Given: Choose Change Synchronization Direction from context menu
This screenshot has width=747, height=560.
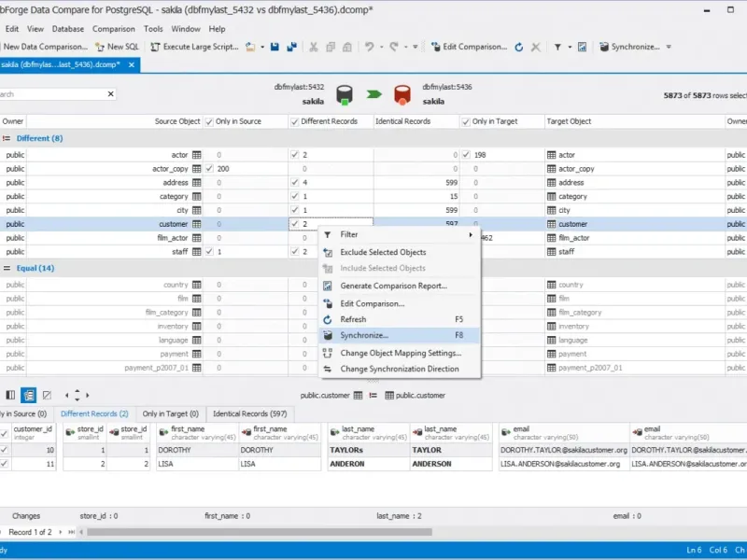Looking at the screenshot, I should (x=400, y=369).
